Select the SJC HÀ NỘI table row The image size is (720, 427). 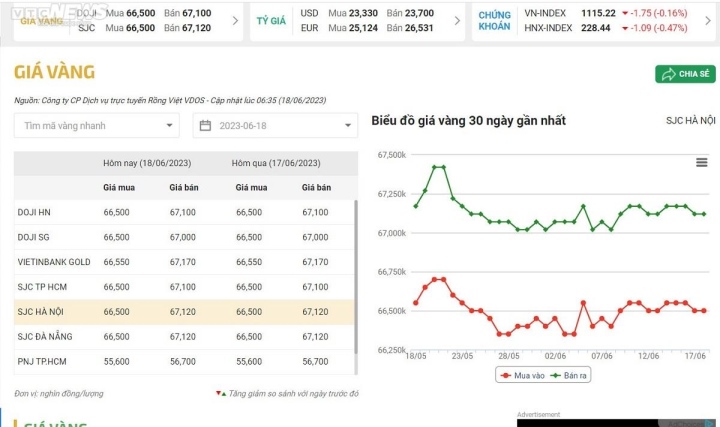(184, 312)
